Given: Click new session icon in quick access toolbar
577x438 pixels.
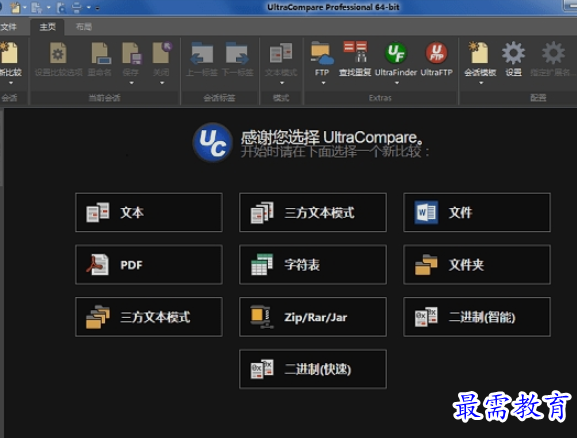Looking at the screenshot, I should [15, 7].
